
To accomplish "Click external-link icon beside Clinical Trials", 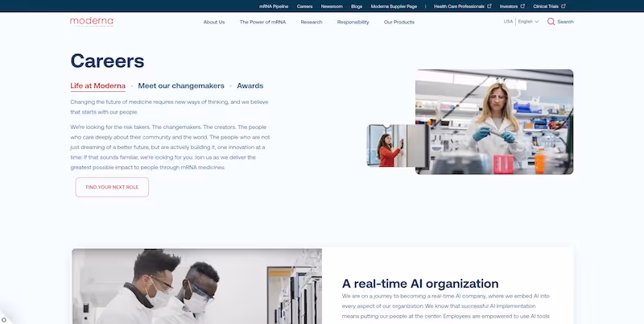I will (563, 6).
